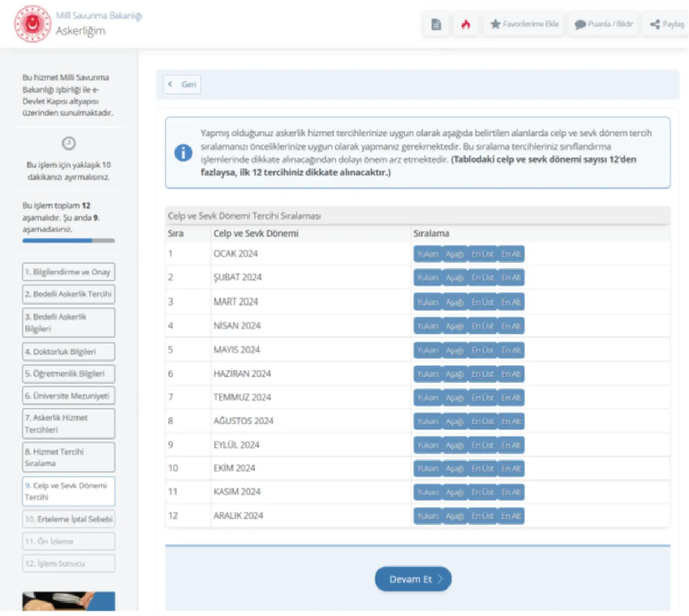Click the red flame icon
The image size is (689, 616).
coord(466,24)
